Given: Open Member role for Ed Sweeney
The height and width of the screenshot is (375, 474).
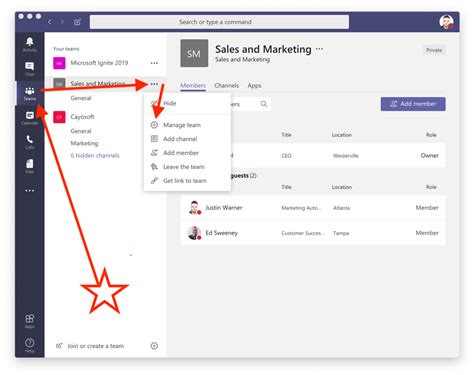Looking at the screenshot, I should pos(427,233).
